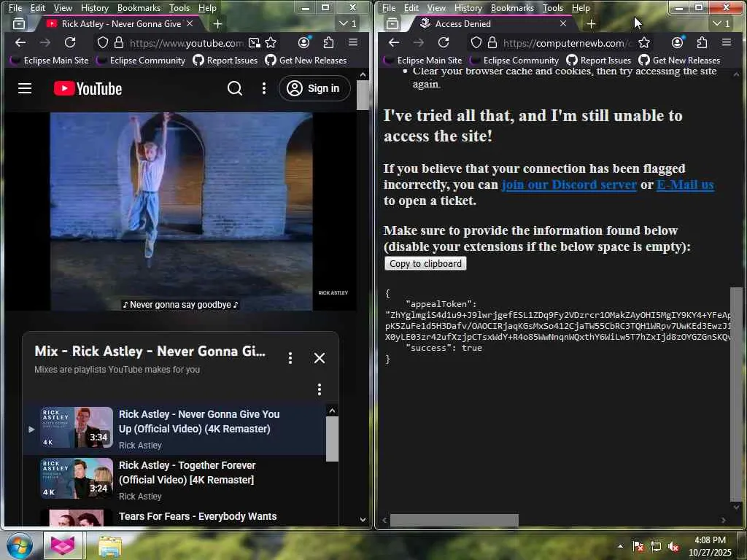Click muted volume speaker tray icon

[673, 547]
